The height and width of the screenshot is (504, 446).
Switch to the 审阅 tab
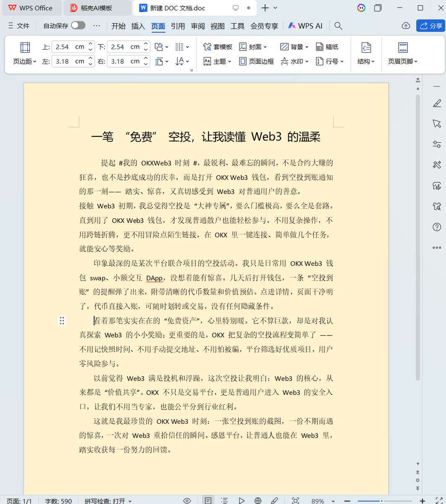pos(198,26)
